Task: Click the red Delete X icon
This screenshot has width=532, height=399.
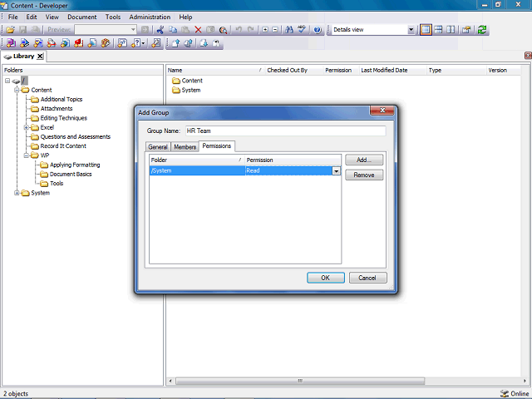Action: point(198,30)
